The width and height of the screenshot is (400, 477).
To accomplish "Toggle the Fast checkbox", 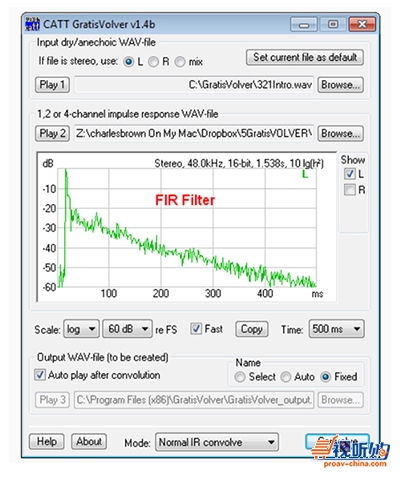I will point(196,329).
